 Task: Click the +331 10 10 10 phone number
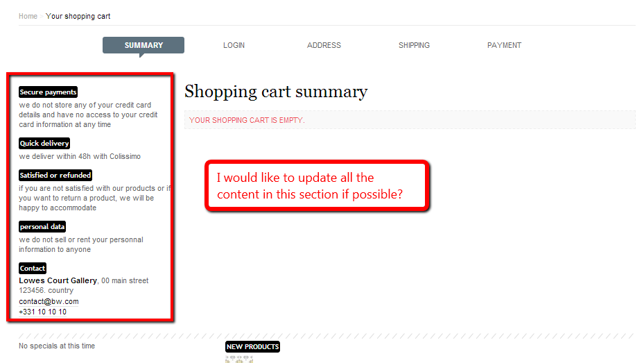click(x=42, y=312)
